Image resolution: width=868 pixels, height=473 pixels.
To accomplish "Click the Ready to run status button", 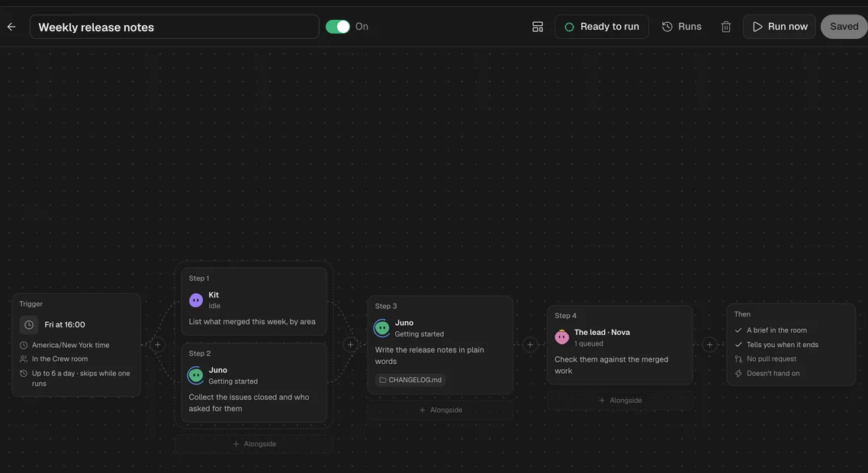I will pyautogui.click(x=602, y=27).
